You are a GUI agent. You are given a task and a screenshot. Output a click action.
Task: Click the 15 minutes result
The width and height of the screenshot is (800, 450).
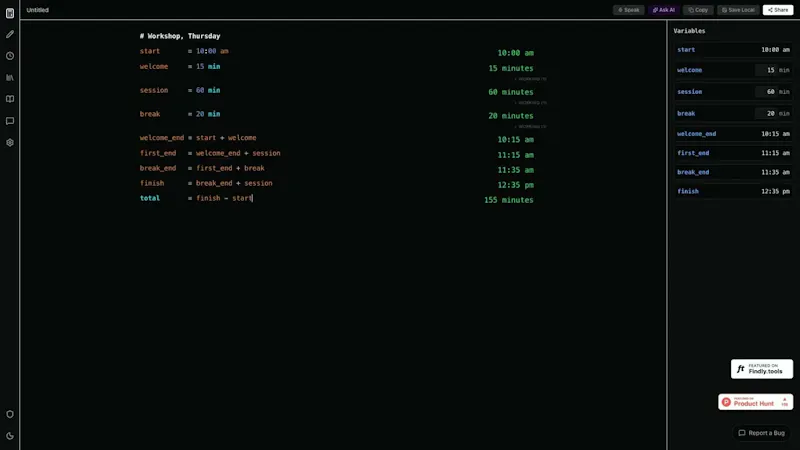(x=511, y=68)
